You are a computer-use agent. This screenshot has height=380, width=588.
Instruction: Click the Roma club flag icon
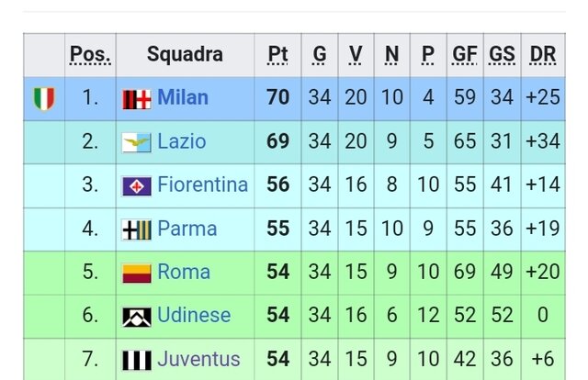coord(137,273)
